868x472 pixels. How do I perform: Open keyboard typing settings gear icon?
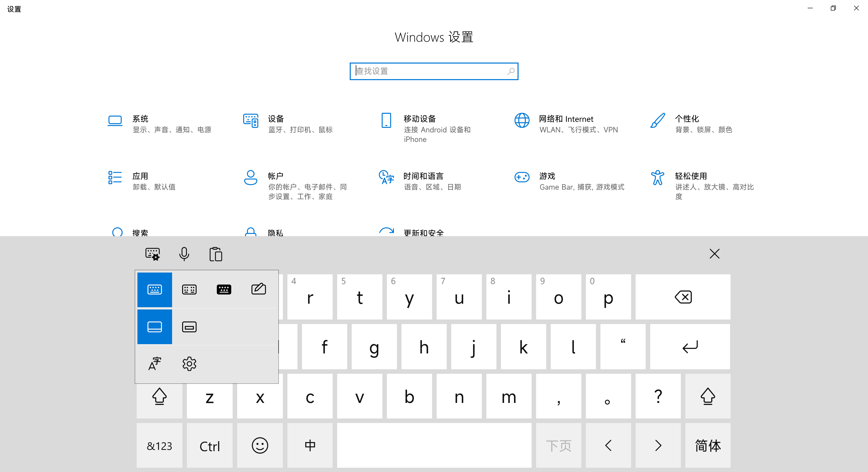tap(189, 364)
